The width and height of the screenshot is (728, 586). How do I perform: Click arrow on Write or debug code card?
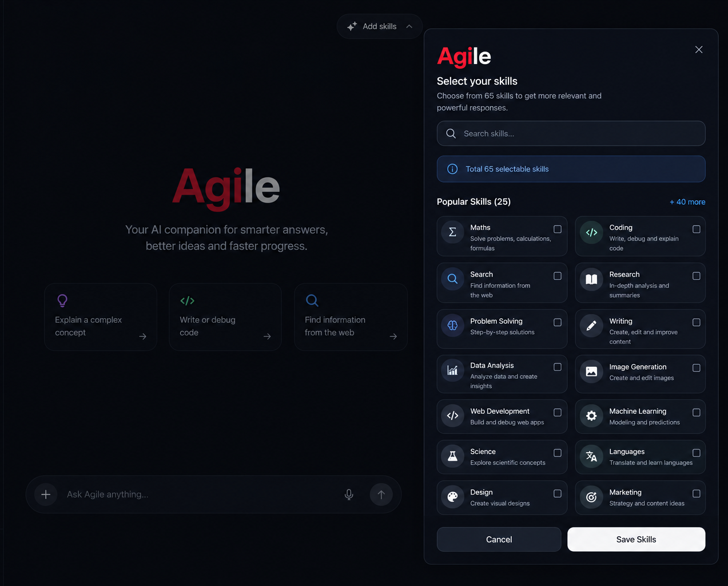(267, 336)
